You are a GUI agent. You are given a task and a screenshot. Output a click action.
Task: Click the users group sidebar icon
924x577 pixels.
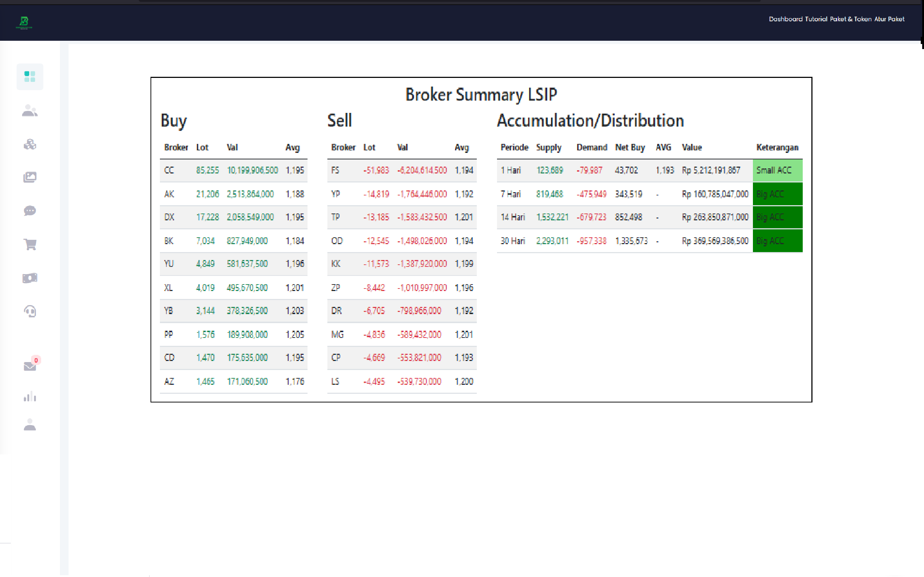click(30, 111)
